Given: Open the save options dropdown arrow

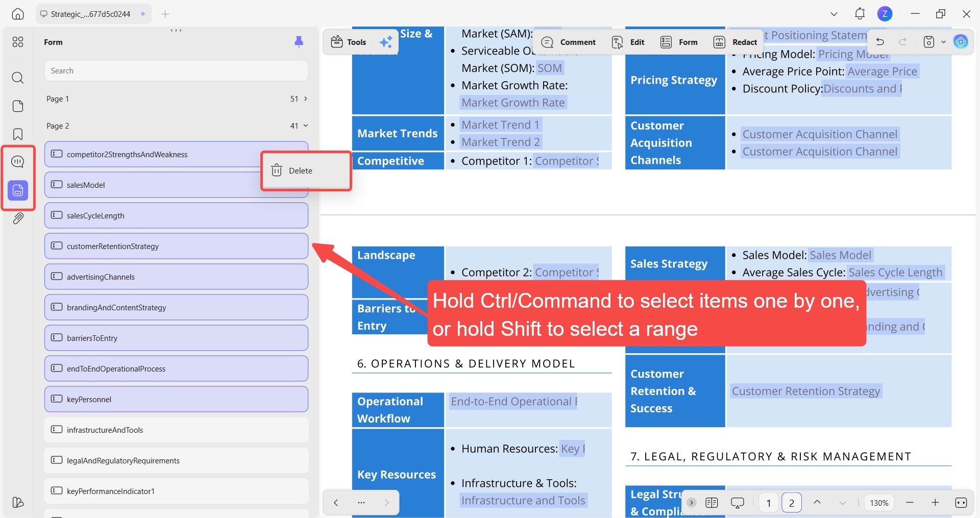Looking at the screenshot, I should coord(943,42).
